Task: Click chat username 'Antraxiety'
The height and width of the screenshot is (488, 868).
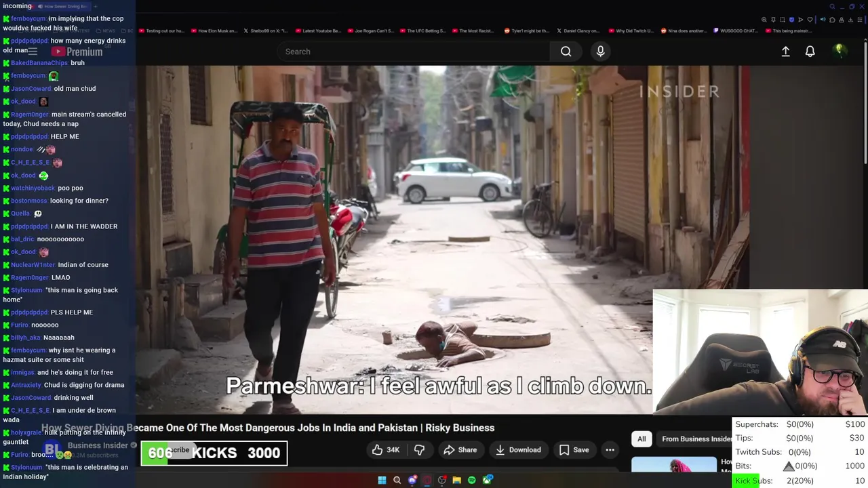Action: [26, 385]
